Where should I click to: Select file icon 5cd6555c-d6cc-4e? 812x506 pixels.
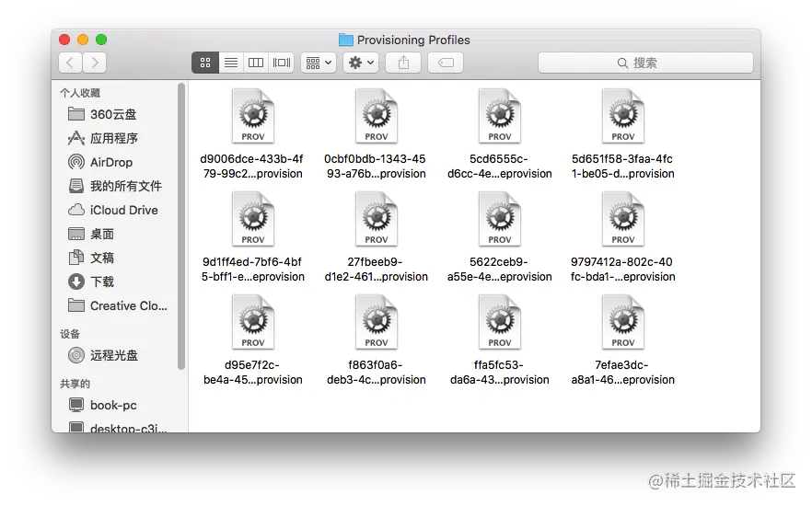click(499, 117)
